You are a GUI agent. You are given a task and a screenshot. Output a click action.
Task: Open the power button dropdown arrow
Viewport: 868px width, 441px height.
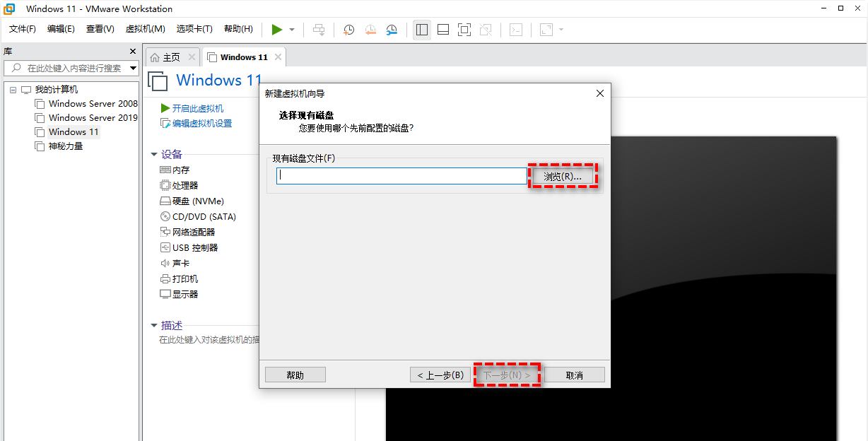(x=291, y=30)
